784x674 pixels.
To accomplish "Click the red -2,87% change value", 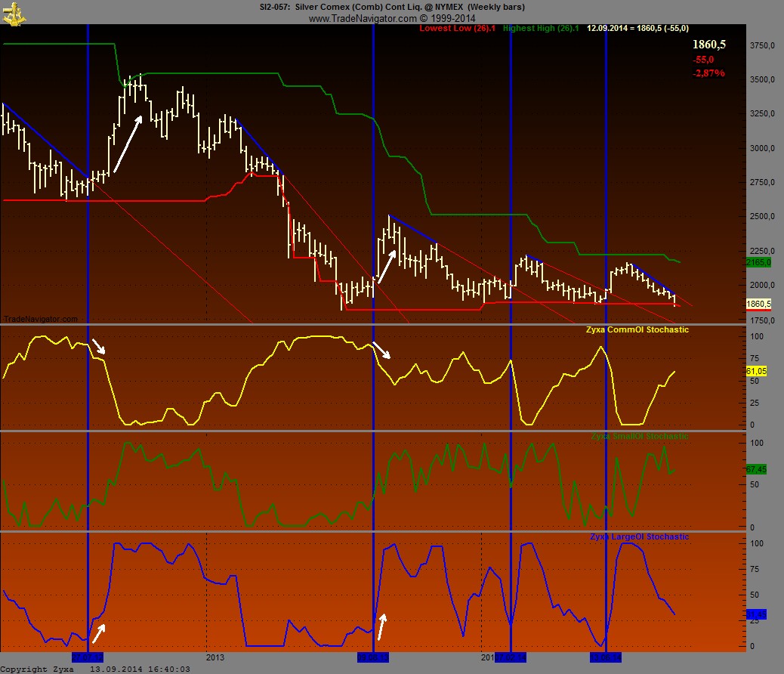I will (x=708, y=73).
